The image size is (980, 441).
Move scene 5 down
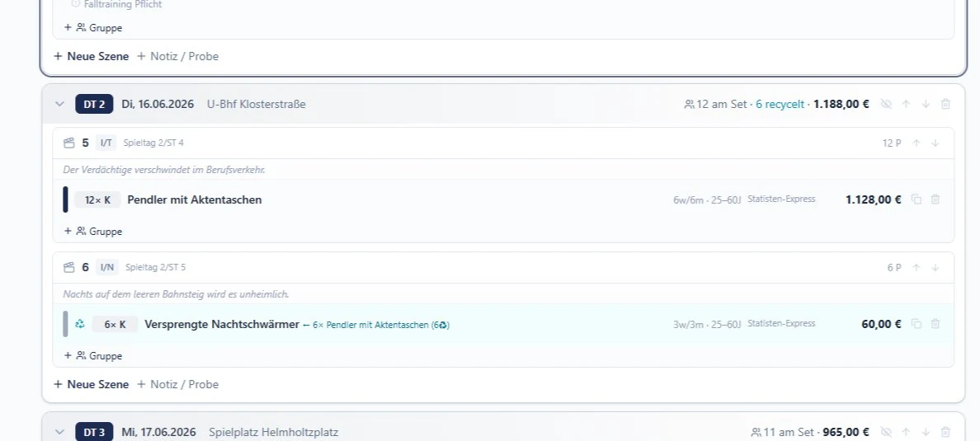(935, 143)
